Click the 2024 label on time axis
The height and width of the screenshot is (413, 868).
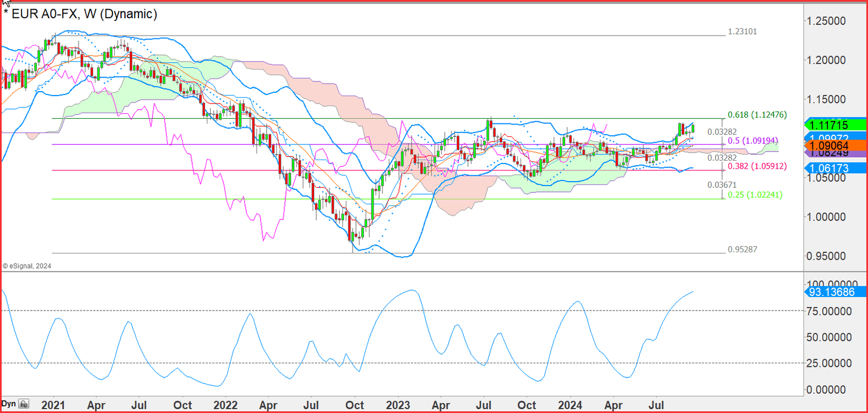[570, 405]
